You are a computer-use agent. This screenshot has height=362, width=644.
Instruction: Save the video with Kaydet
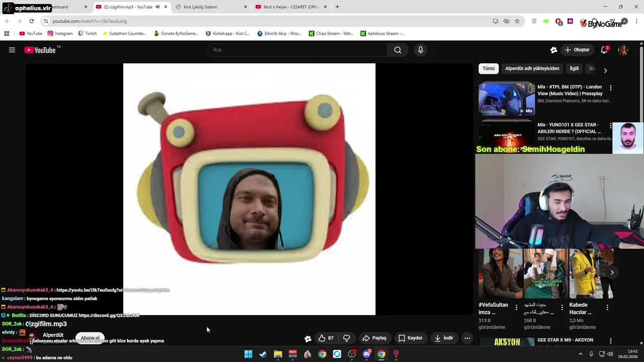click(x=410, y=338)
